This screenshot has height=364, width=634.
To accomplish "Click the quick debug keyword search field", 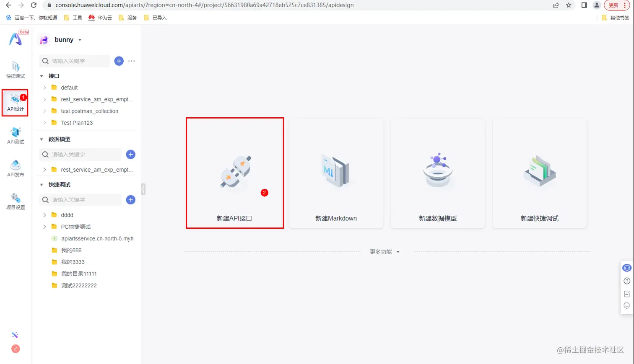I will [x=80, y=200].
